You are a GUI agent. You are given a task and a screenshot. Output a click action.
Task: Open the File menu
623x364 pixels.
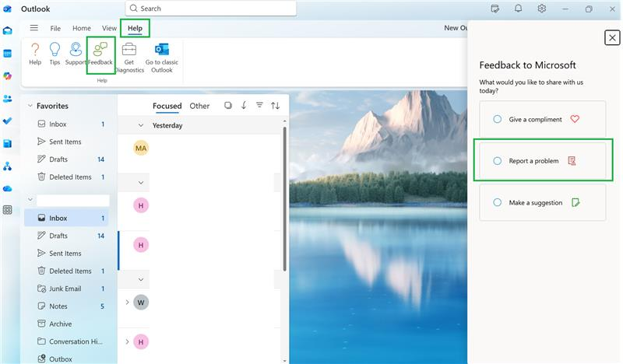pyautogui.click(x=55, y=28)
